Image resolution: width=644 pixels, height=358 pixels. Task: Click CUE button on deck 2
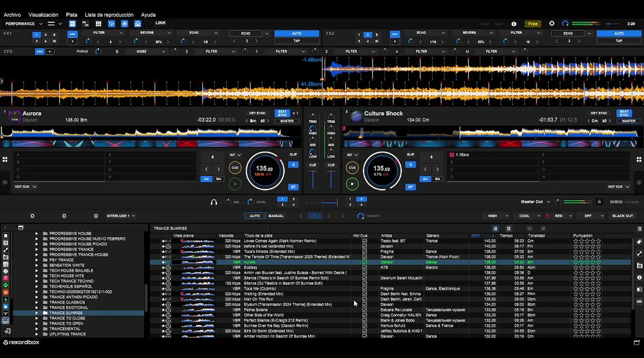pos(352,168)
